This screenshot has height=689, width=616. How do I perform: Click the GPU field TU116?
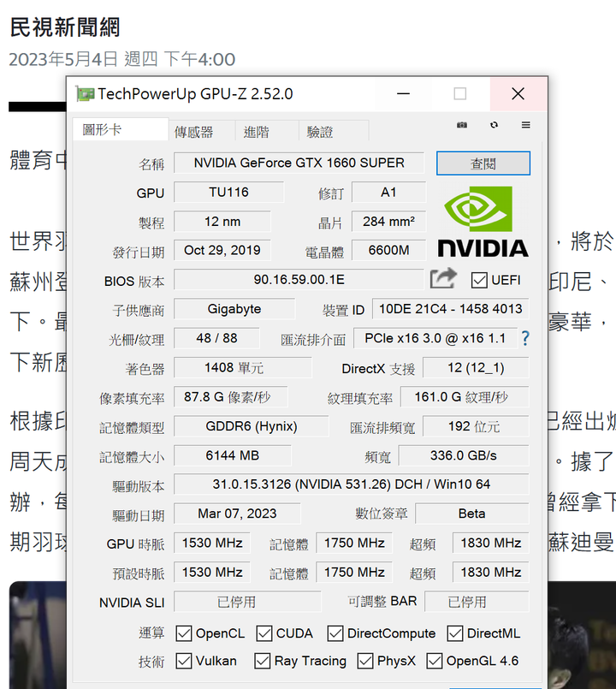pyautogui.click(x=229, y=192)
